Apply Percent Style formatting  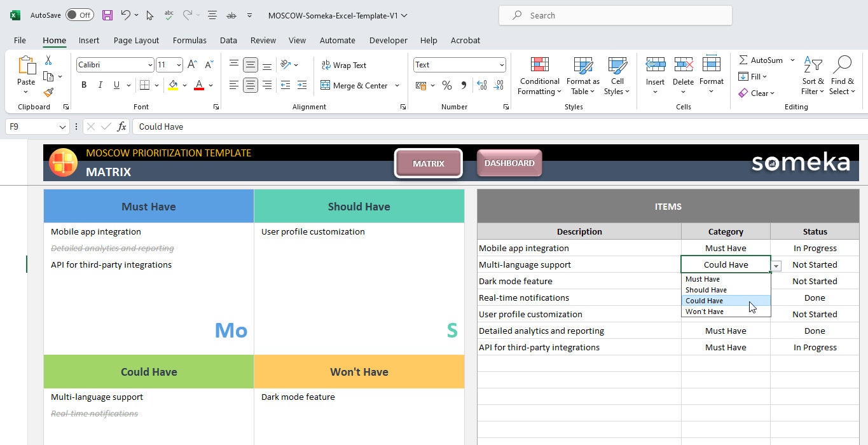click(447, 85)
